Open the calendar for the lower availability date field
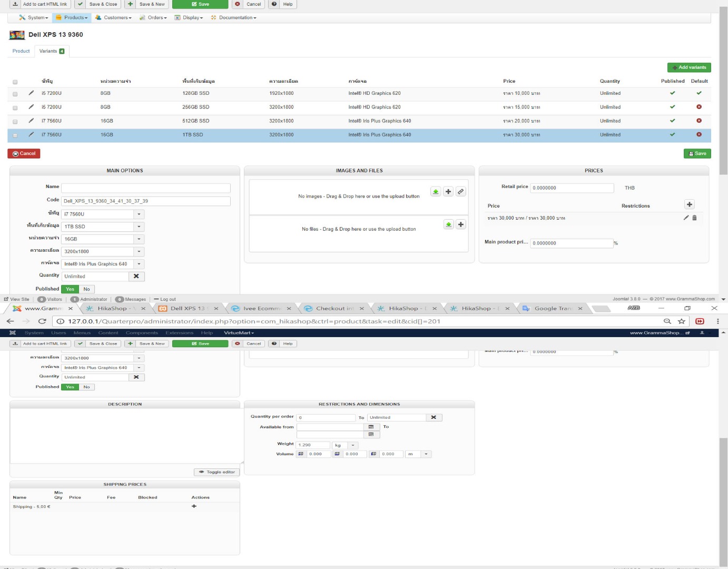 pyautogui.click(x=371, y=435)
